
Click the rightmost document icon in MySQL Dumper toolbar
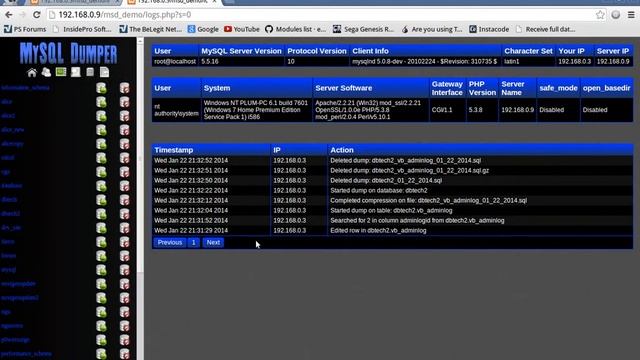tap(104, 72)
